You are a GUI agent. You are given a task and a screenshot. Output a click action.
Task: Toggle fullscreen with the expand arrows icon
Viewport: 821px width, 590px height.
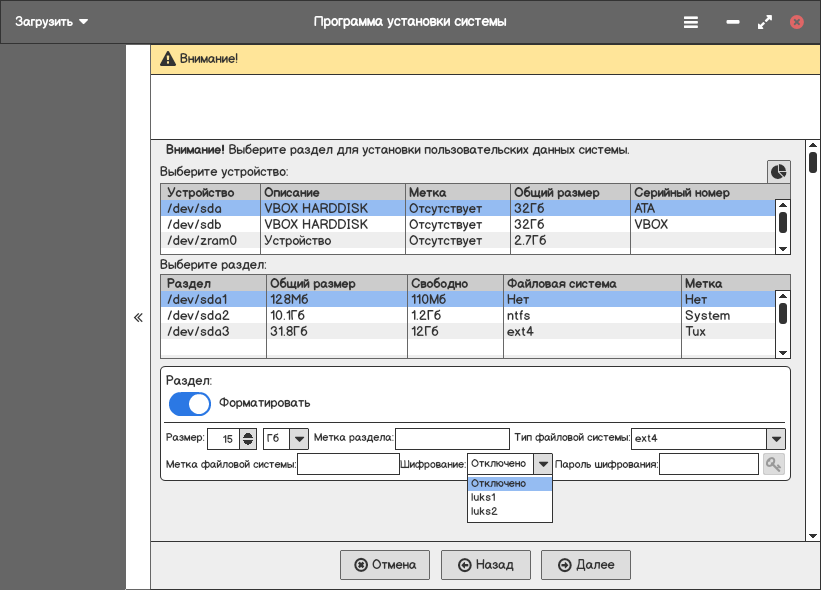(x=765, y=21)
